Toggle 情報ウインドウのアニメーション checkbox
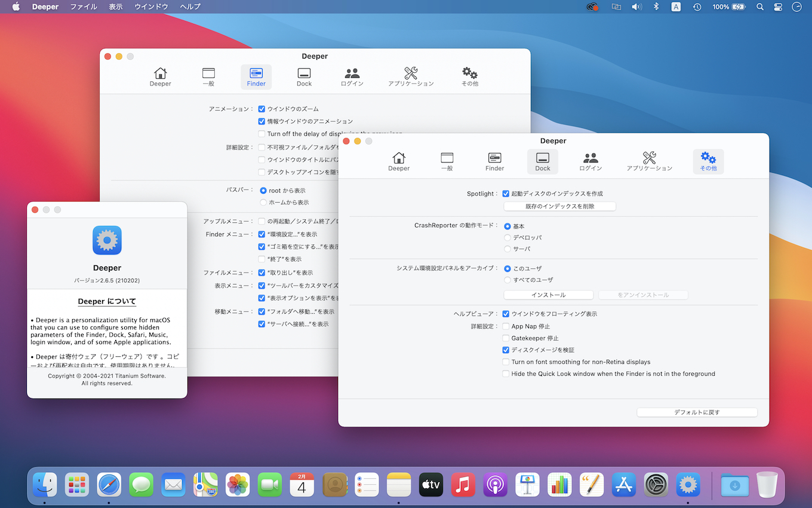 (x=262, y=121)
